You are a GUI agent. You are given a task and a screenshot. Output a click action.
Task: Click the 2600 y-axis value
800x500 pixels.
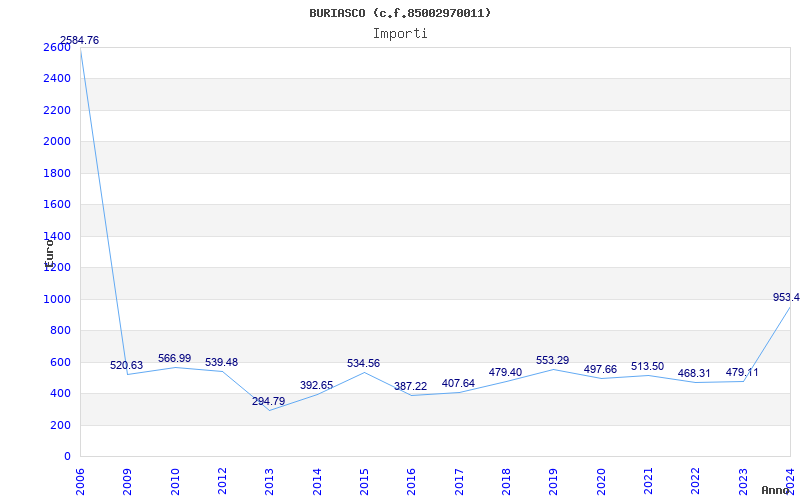[x=57, y=47]
